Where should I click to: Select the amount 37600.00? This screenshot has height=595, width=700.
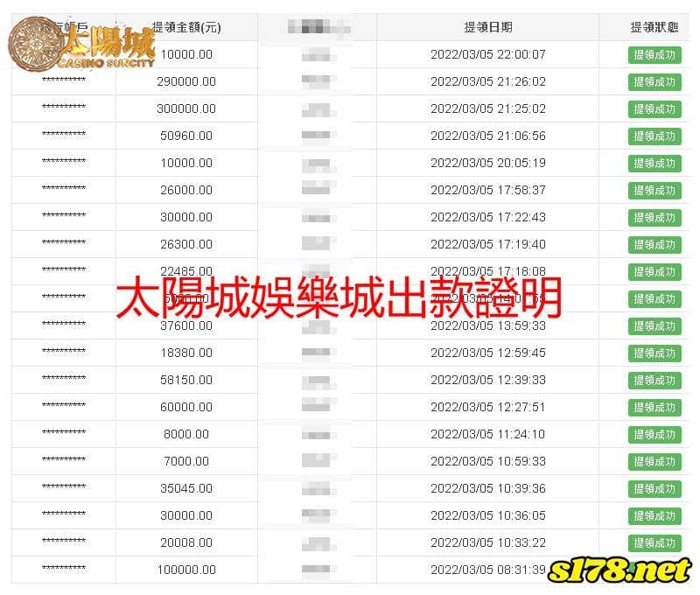point(186,325)
